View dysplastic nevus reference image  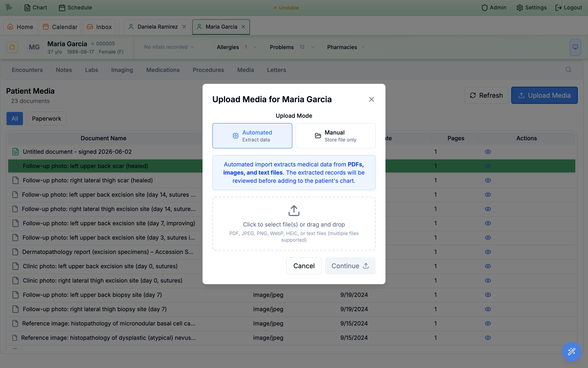click(488, 338)
